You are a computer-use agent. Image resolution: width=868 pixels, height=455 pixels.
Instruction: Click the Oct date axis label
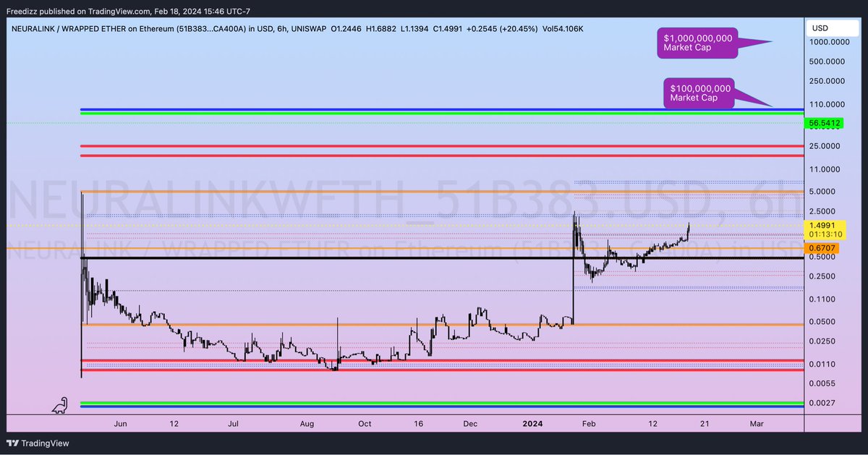point(365,423)
